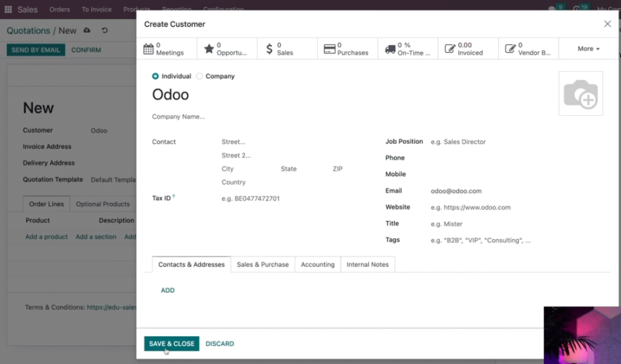
Task: Go to Quotations breadcrumb link
Action: 29,30
